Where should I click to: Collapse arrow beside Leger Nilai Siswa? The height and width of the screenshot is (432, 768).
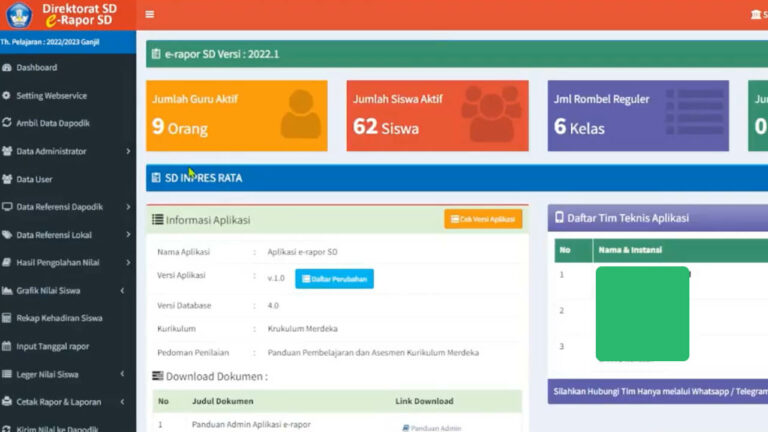point(122,375)
